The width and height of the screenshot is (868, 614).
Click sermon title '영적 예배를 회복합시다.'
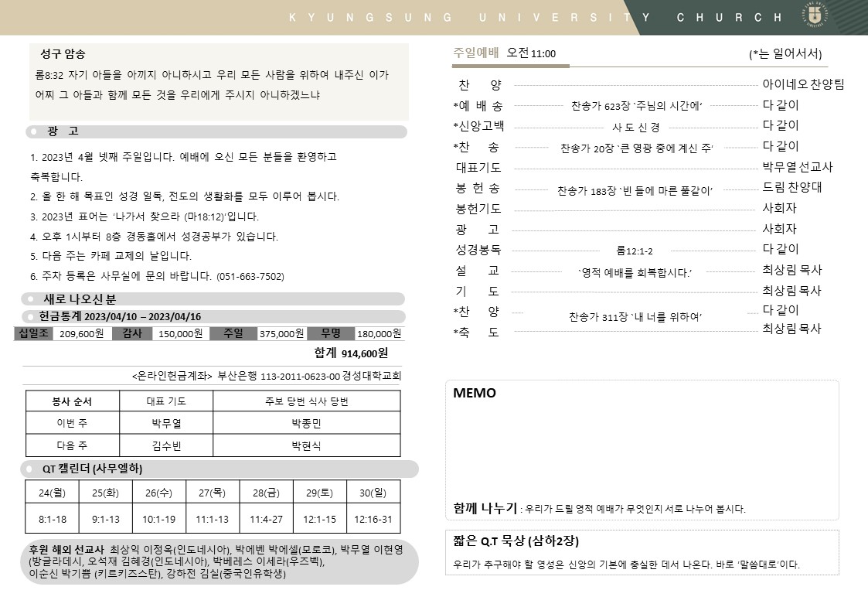(635, 272)
